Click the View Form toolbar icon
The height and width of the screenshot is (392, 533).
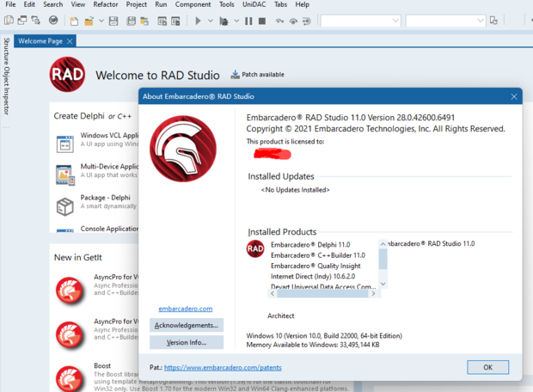(x=22, y=21)
